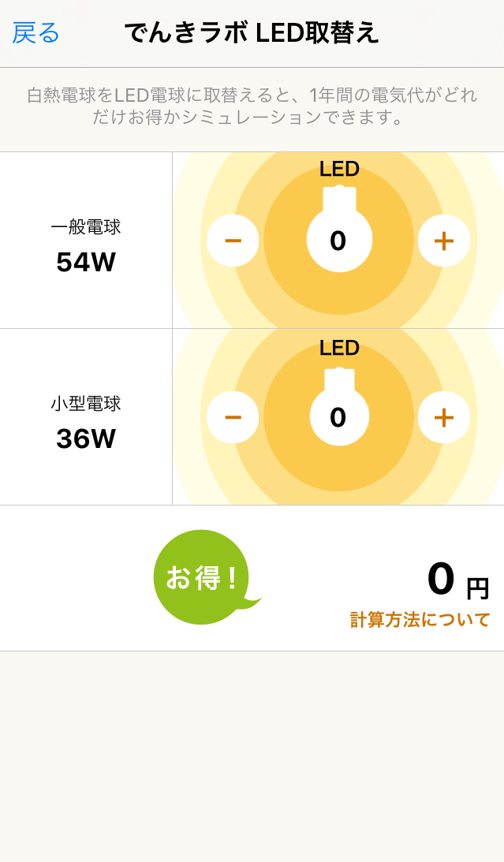Select the 小型電球 row label
This screenshot has width=504, height=862.
86,404
